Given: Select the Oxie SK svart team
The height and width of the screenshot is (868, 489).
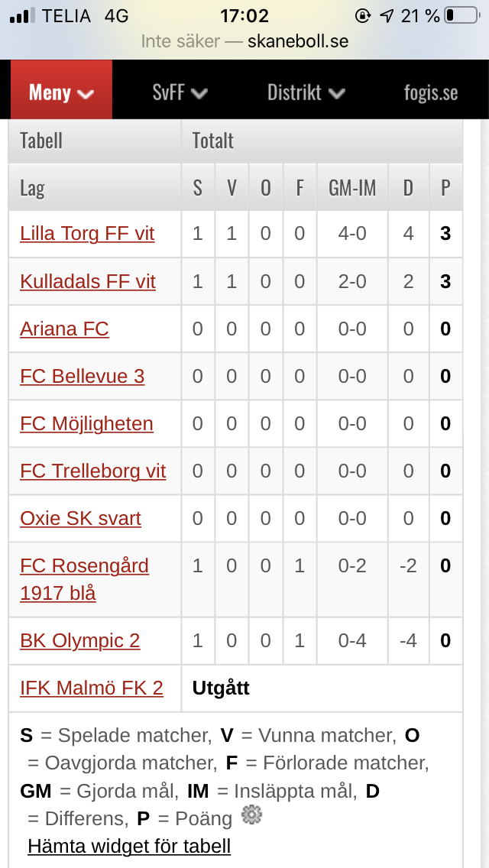Looking at the screenshot, I should [x=80, y=518].
